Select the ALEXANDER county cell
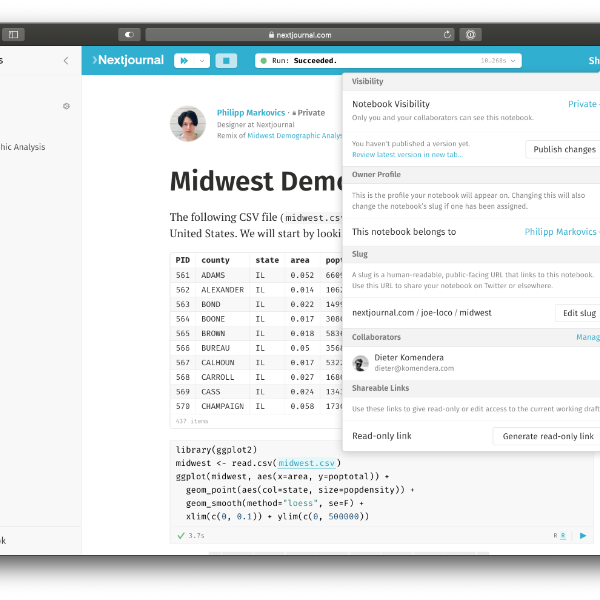This screenshot has width=600, height=600. click(x=223, y=290)
